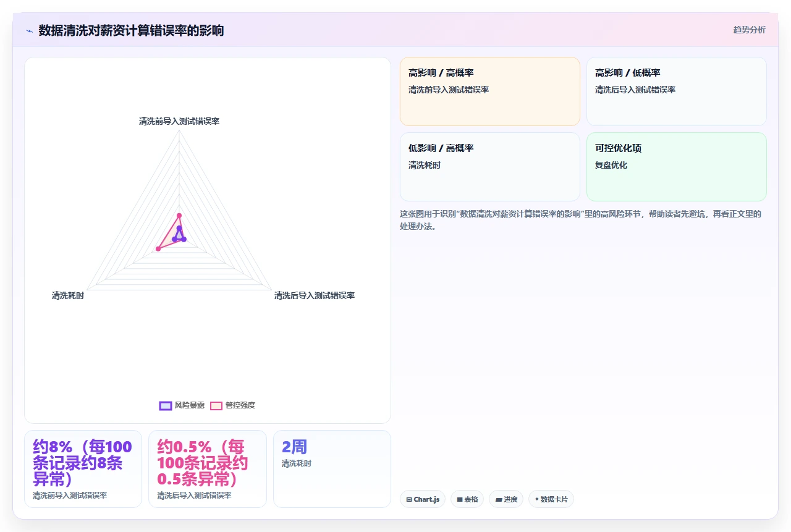Click 清洗后导入测试错误率 in the 高影响 / 低概率 card

635,90
